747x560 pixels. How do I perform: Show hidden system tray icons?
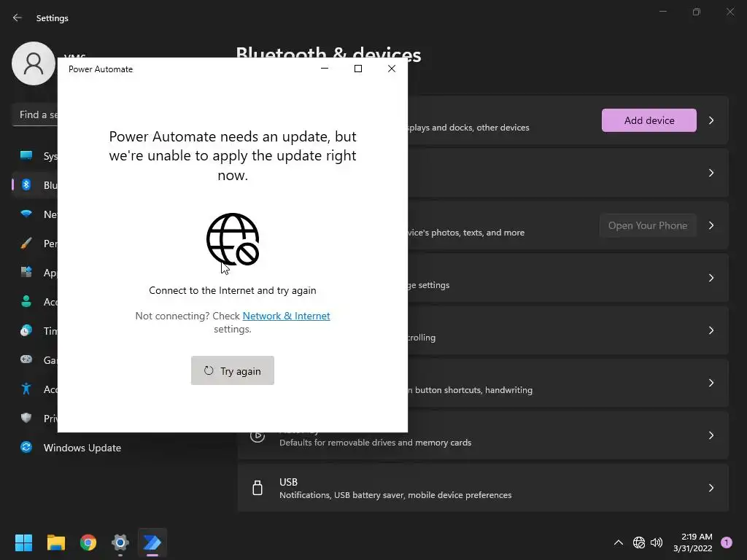tap(619, 542)
